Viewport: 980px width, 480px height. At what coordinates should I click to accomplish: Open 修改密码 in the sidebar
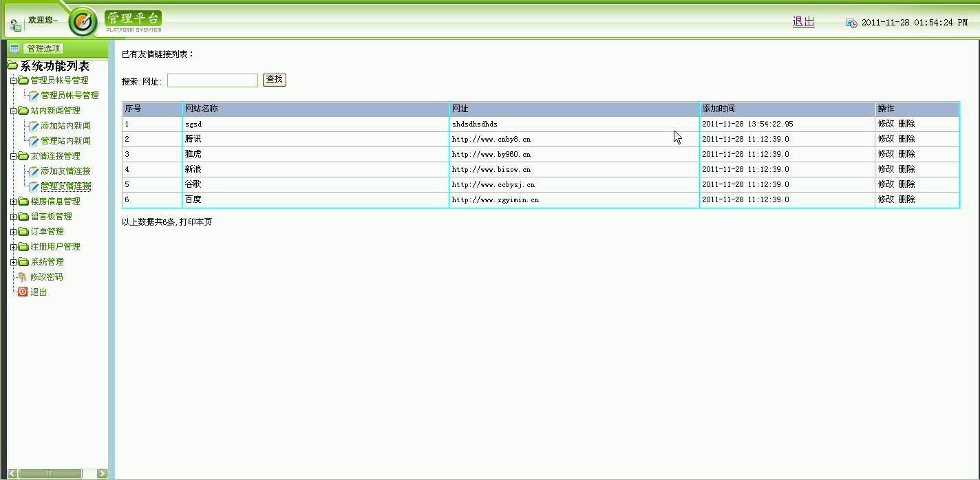pos(46,277)
